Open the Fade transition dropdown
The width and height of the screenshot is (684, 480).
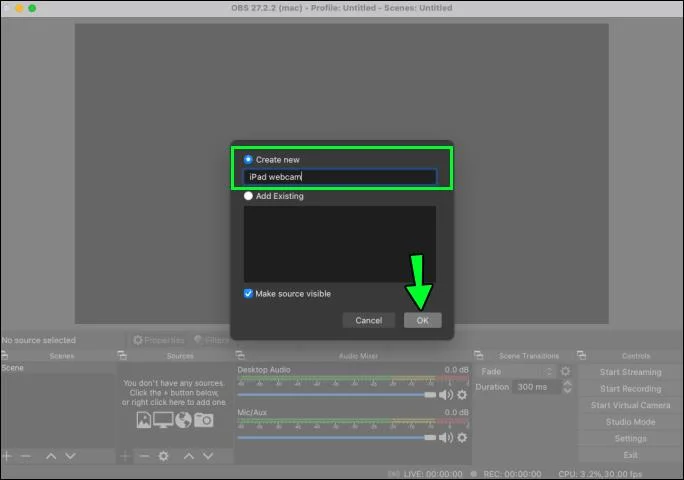[x=516, y=371]
